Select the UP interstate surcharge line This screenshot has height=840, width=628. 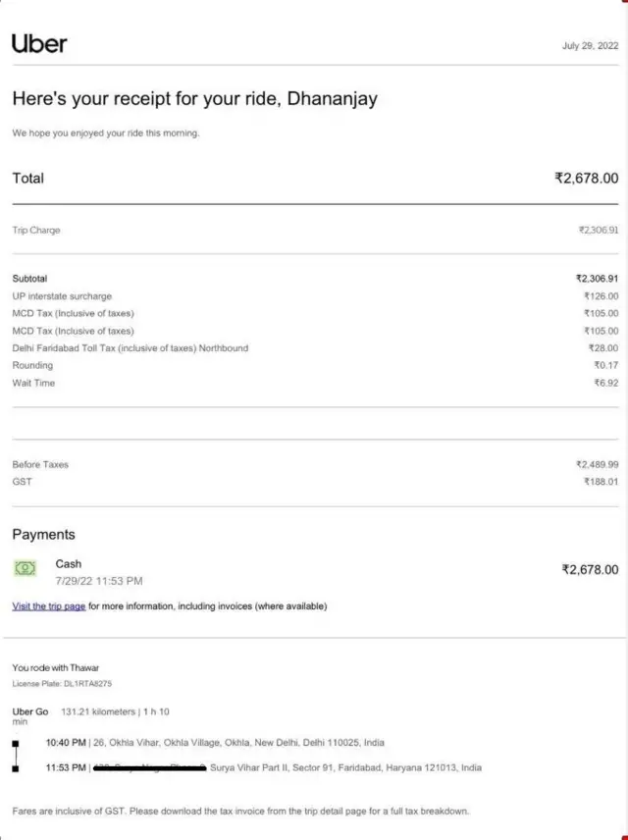[x=62, y=296]
